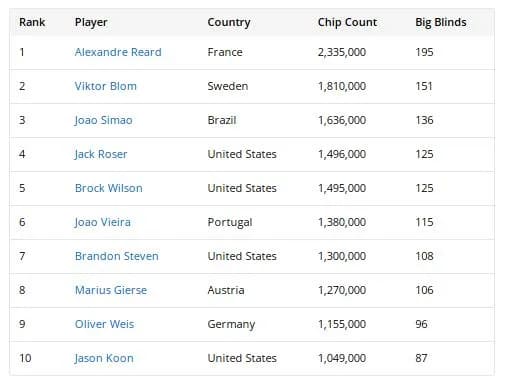The width and height of the screenshot is (505, 383).
Task: Open Viktor Blom player profile
Action: tap(106, 86)
